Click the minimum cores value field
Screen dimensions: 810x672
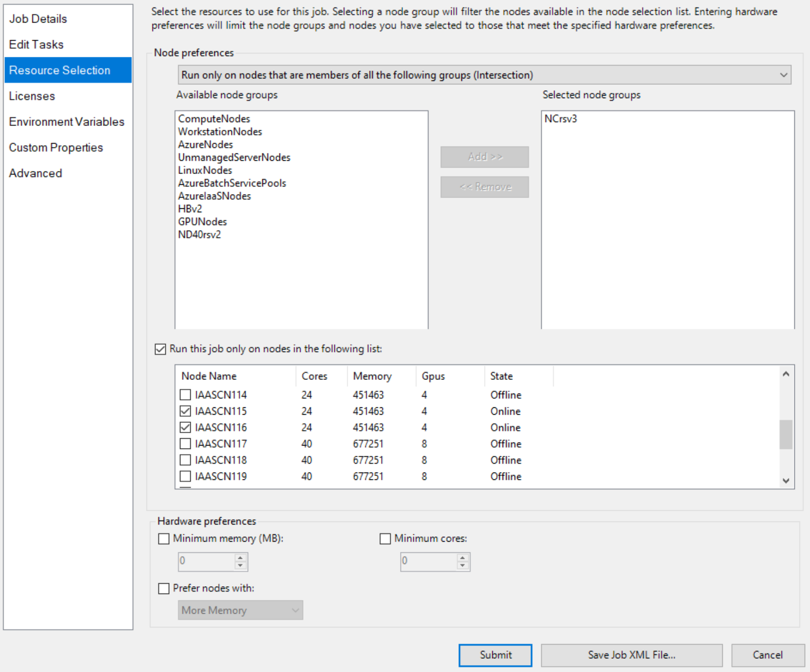[x=428, y=561]
